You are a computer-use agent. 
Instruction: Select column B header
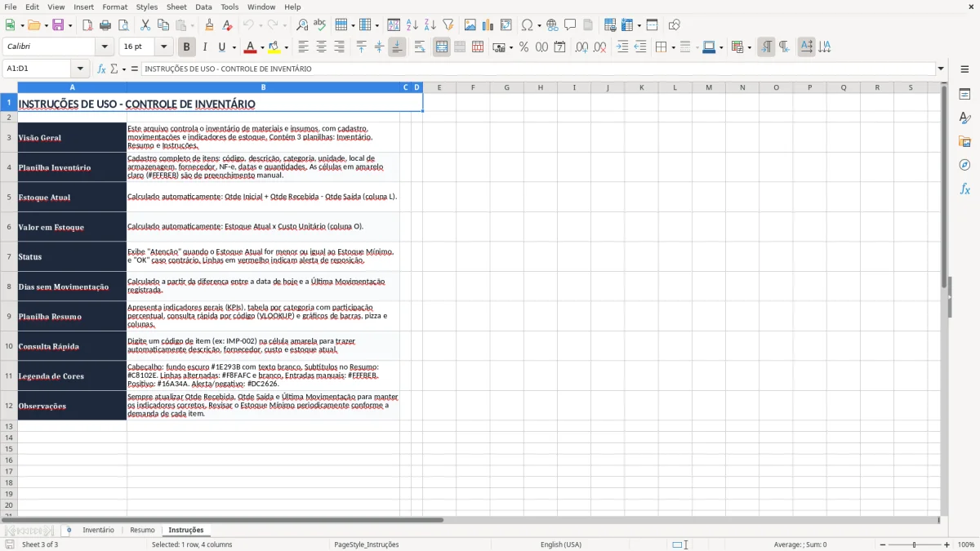point(263,87)
